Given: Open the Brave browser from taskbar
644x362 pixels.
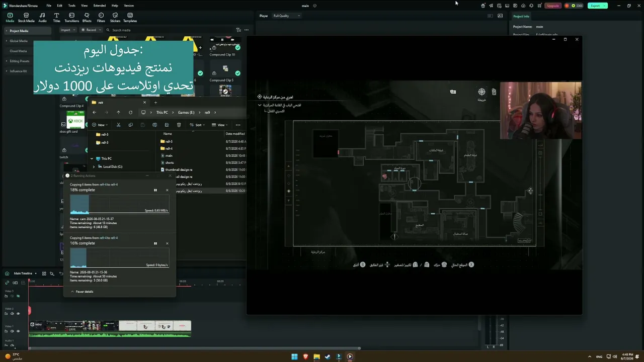Looking at the screenshot, I should coord(305,357).
